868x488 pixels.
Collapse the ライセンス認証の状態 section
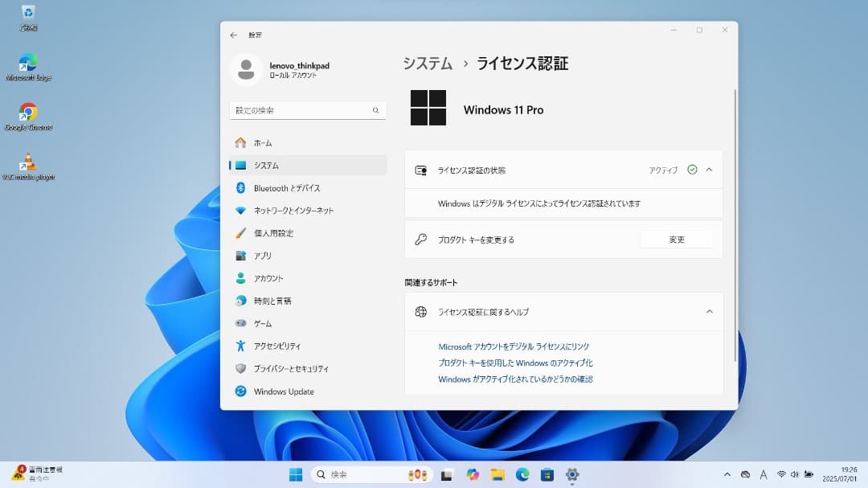[708, 170]
